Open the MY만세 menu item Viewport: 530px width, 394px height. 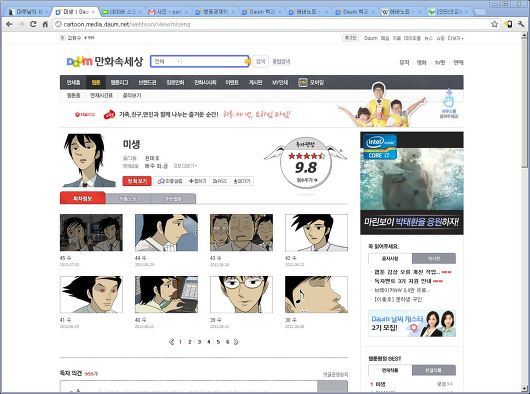pos(280,82)
